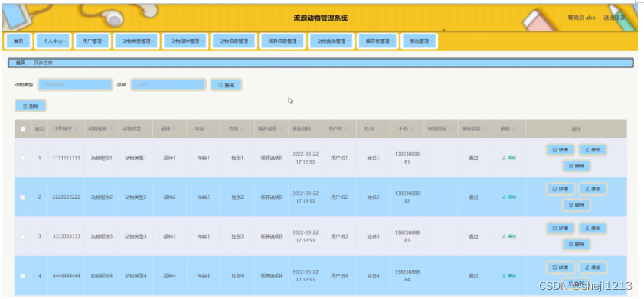Click the 姓名4 cell
The height and width of the screenshot is (299, 644).
(x=373, y=275)
